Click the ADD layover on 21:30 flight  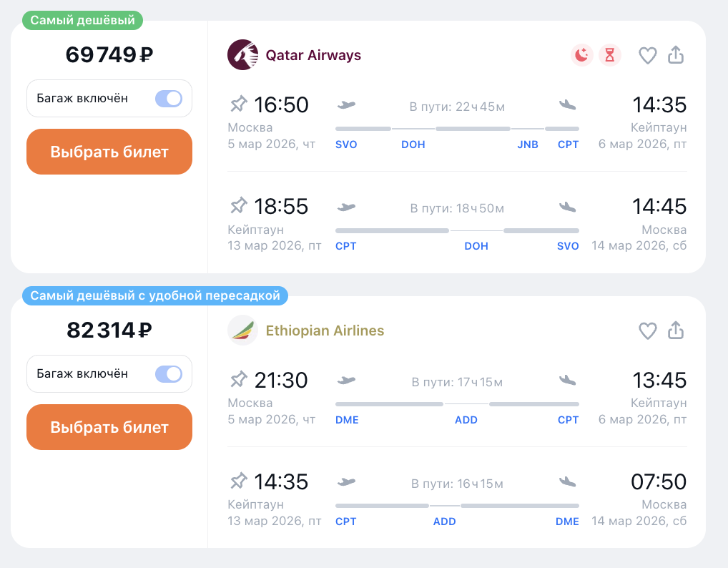click(466, 420)
